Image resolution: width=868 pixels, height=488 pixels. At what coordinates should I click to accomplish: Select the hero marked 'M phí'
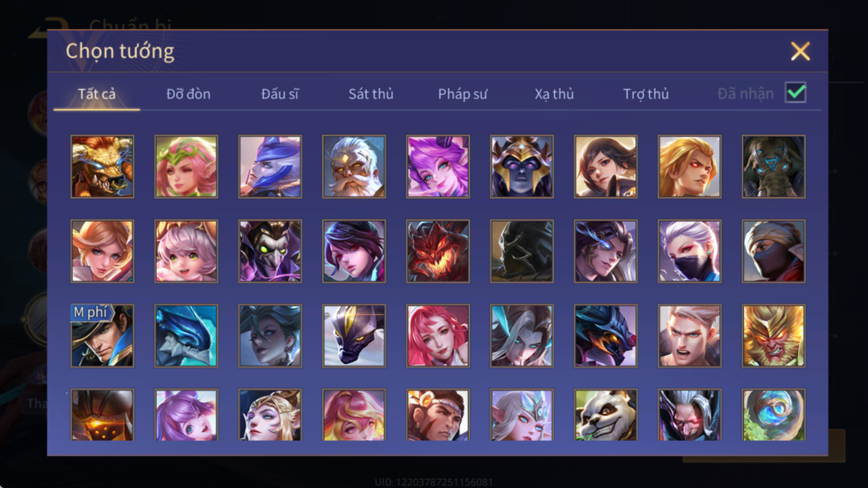(x=102, y=336)
